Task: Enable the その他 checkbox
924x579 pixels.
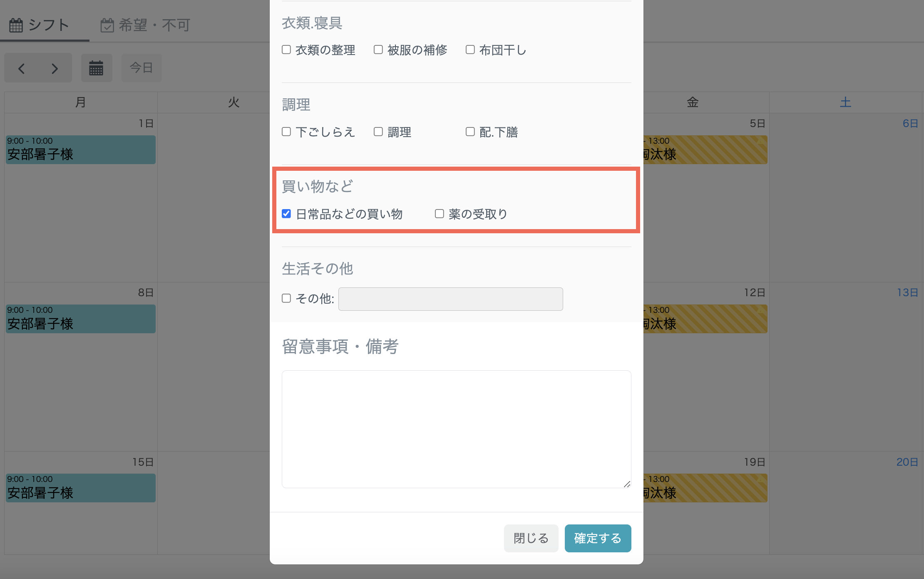Action: pos(286,299)
